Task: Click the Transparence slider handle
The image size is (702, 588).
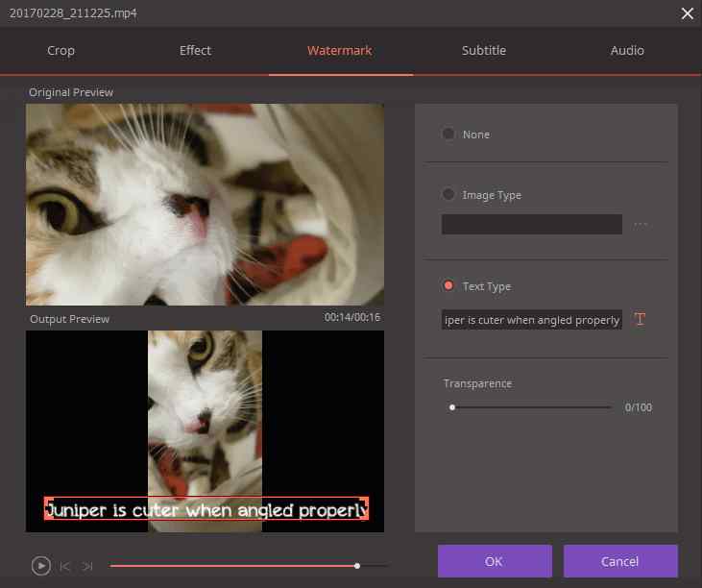Action: pyautogui.click(x=452, y=407)
